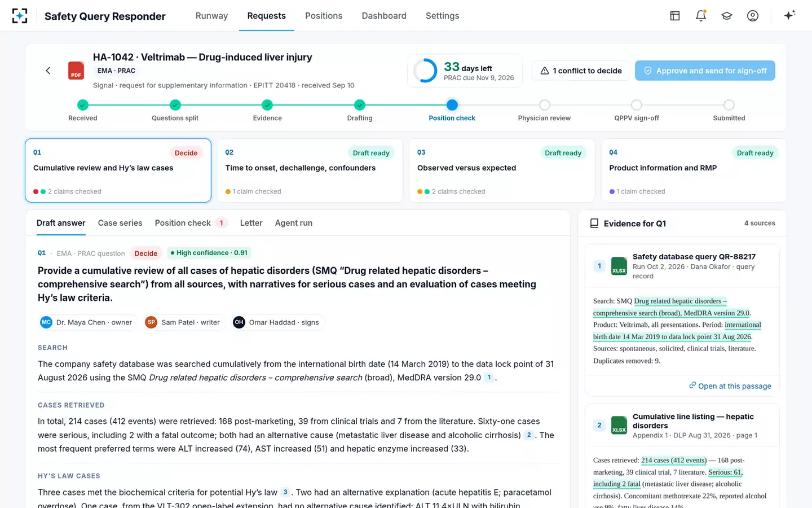Open Settings in top navigation
Image resolution: width=812 pixels, height=508 pixels.
443,16
